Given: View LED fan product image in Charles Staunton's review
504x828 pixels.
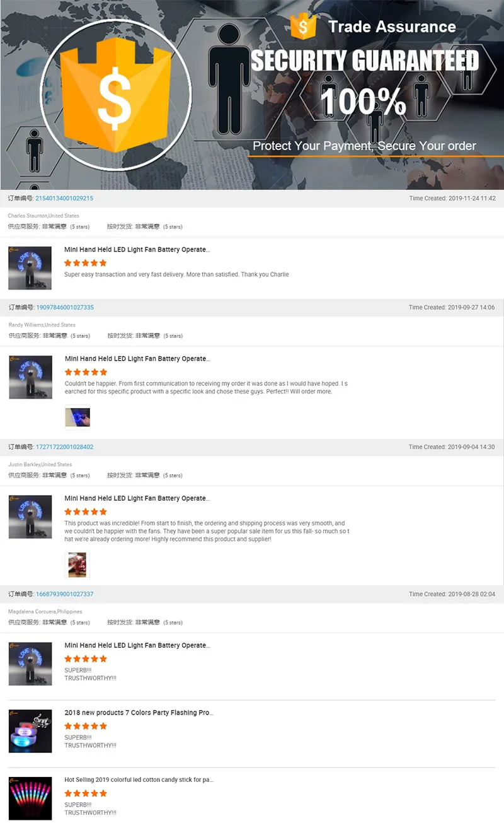Looking at the screenshot, I should 30,268.
